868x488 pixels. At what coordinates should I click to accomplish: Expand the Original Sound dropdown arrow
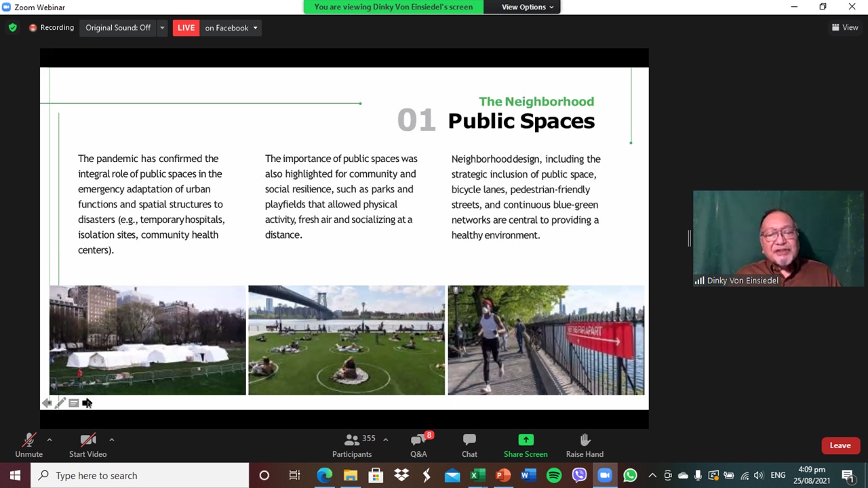tap(162, 28)
